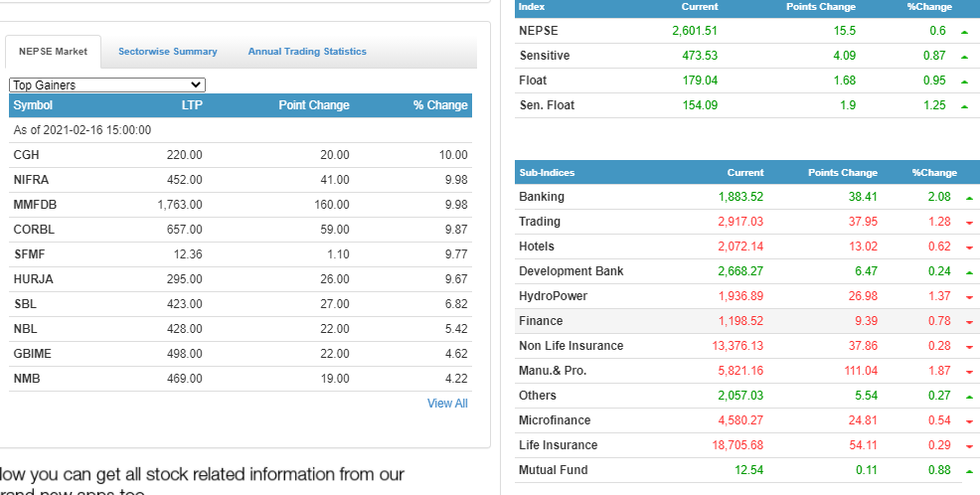Click Manu.& Pro. points change 111.04

click(861, 371)
